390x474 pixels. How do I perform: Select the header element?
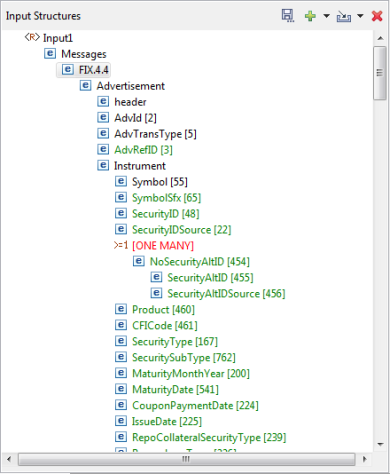(130, 102)
